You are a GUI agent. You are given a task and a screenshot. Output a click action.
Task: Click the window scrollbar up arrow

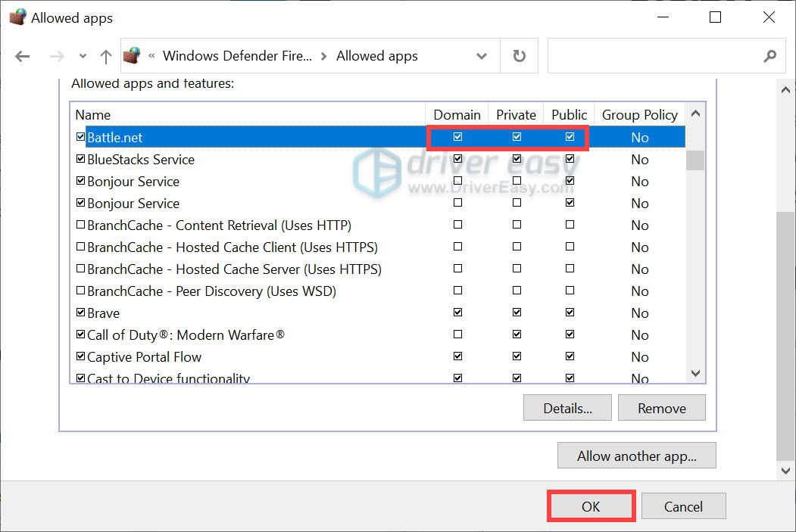[785, 90]
